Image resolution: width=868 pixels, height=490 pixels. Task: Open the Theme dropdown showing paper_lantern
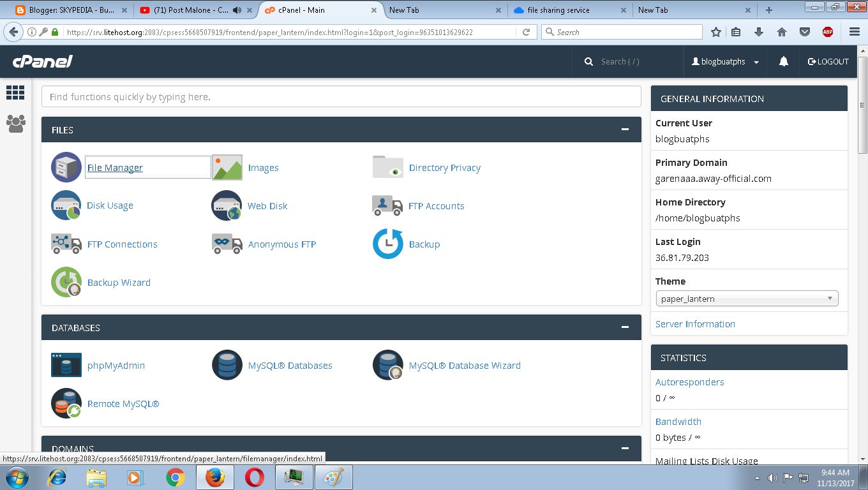point(747,298)
